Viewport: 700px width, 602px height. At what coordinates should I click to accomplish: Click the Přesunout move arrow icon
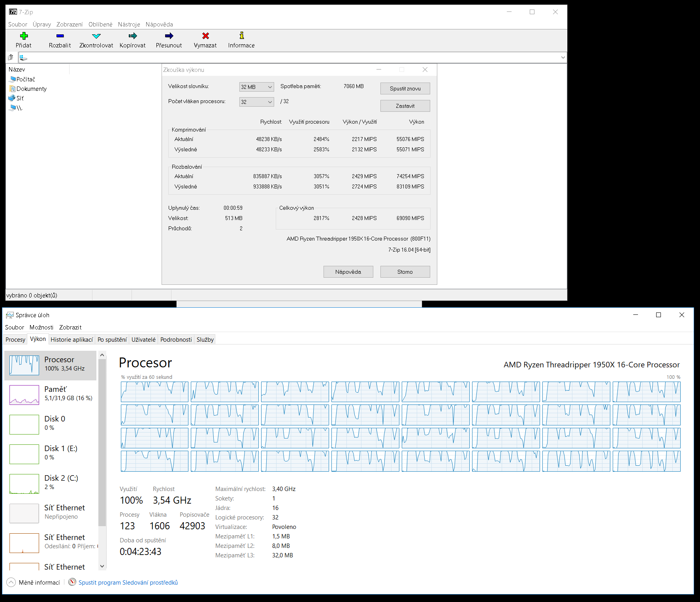[169, 36]
